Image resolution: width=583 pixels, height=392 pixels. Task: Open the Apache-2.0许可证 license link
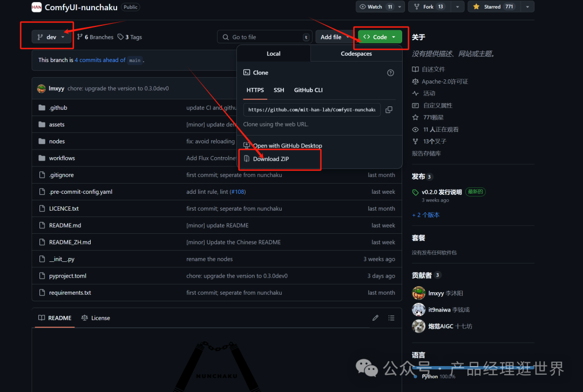click(x=440, y=82)
